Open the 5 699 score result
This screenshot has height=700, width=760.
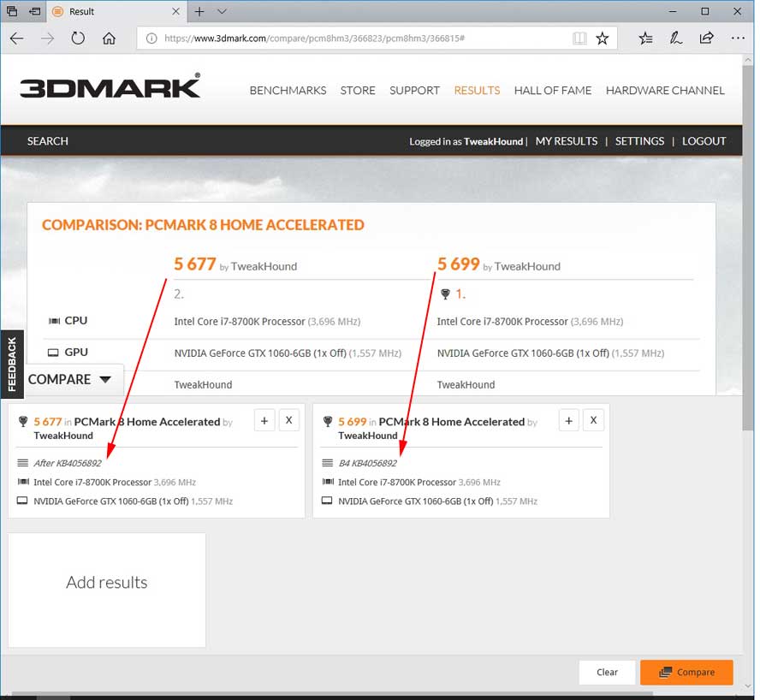click(x=458, y=264)
